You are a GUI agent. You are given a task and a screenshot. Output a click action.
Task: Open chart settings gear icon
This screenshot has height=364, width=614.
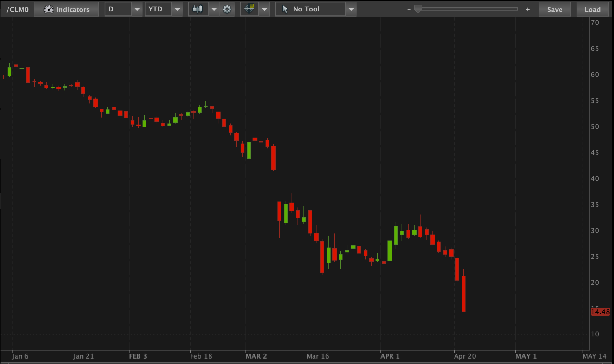click(x=227, y=9)
